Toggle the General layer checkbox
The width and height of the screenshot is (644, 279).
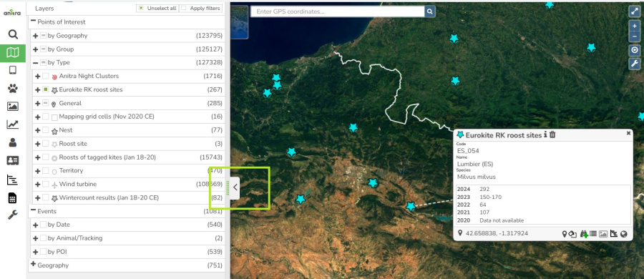tap(46, 103)
